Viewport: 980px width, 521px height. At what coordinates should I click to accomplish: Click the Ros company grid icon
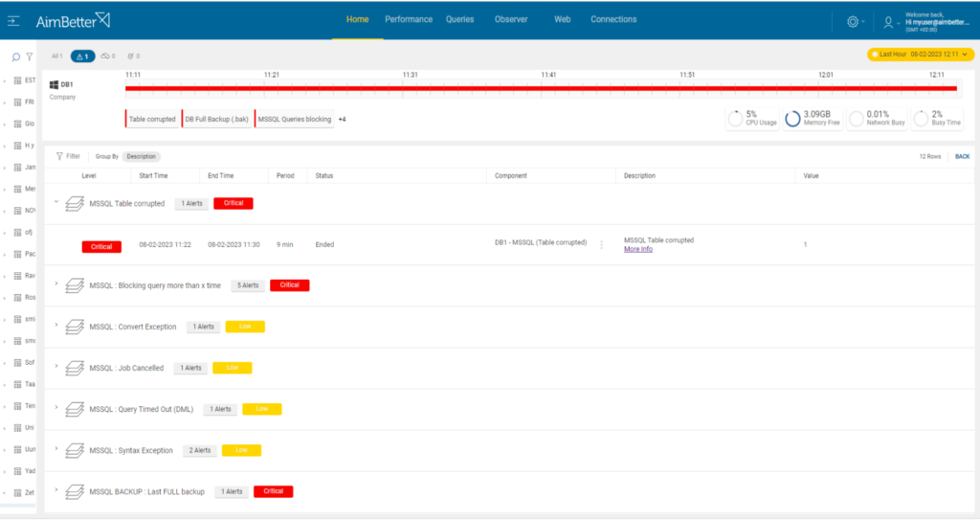[17, 298]
